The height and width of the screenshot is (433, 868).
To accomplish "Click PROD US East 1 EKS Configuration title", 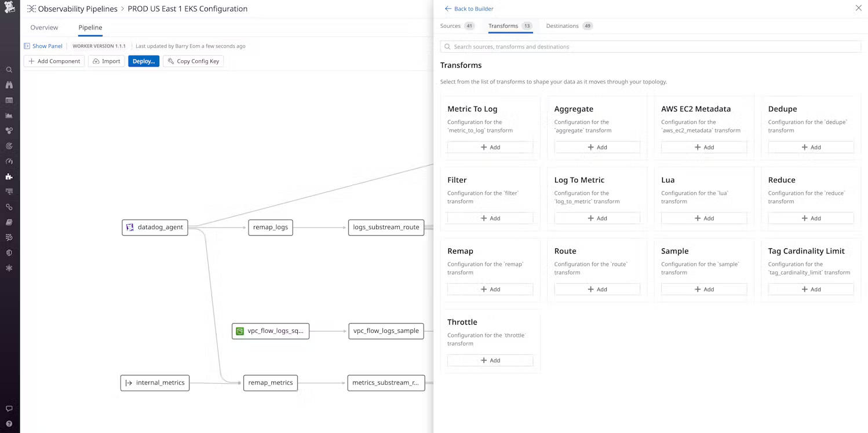I will (x=188, y=9).
